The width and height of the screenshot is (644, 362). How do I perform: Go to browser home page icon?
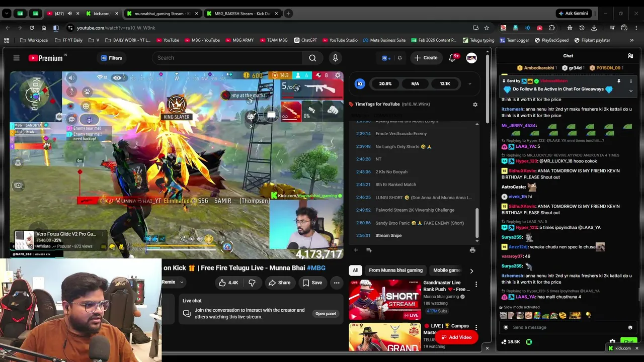pos(44,28)
